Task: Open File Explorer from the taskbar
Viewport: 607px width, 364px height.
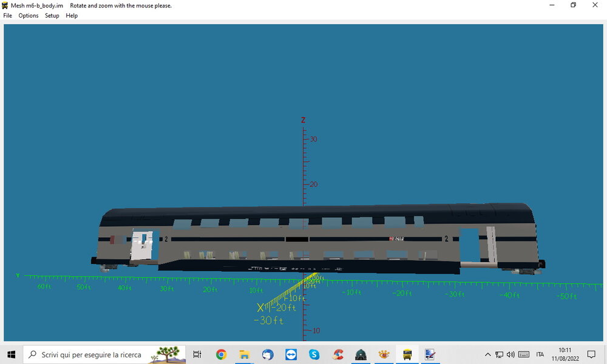Action: (244, 354)
